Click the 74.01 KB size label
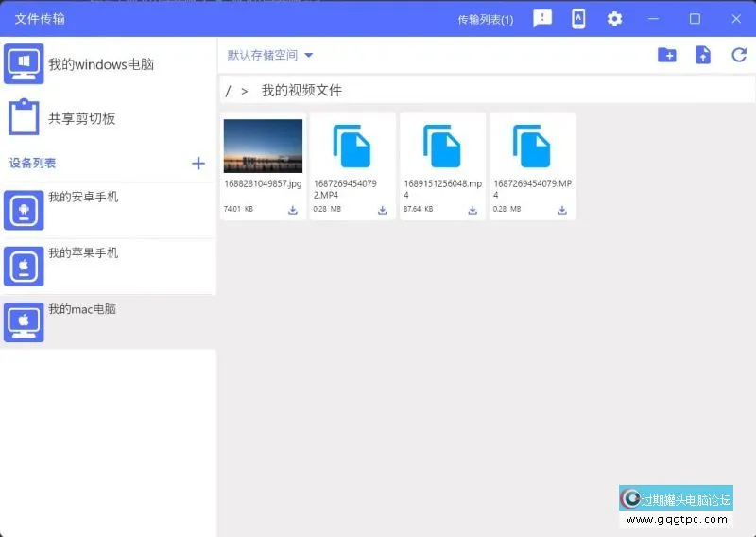 click(238, 209)
